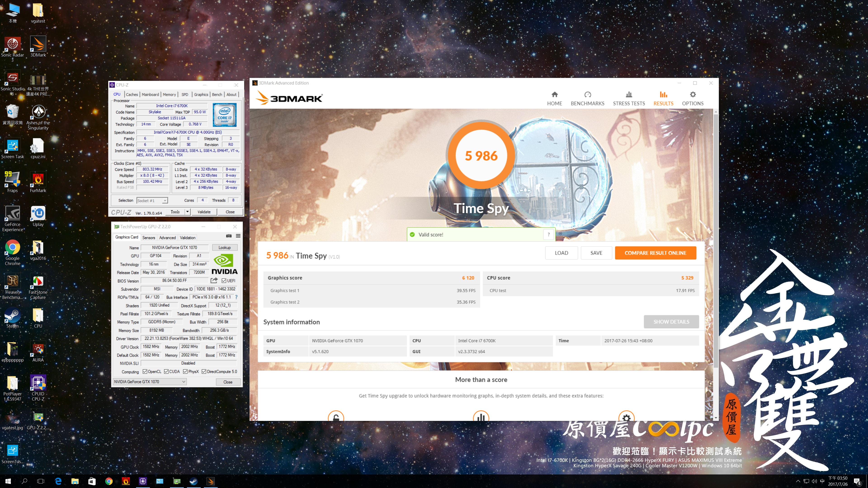Open OPTIONS gear icon in 3DMark
Screen dimensions: 868x488
[x=692, y=94]
